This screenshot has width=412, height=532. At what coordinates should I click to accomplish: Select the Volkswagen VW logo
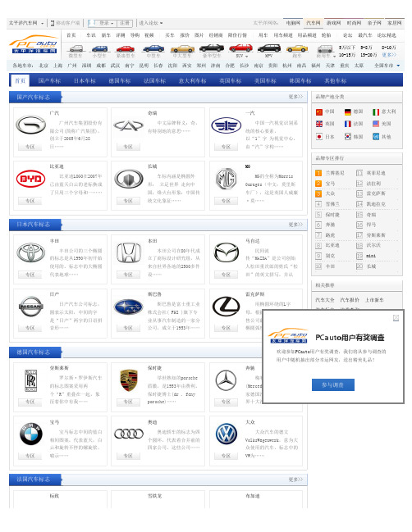pyautogui.click(x=227, y=434)
